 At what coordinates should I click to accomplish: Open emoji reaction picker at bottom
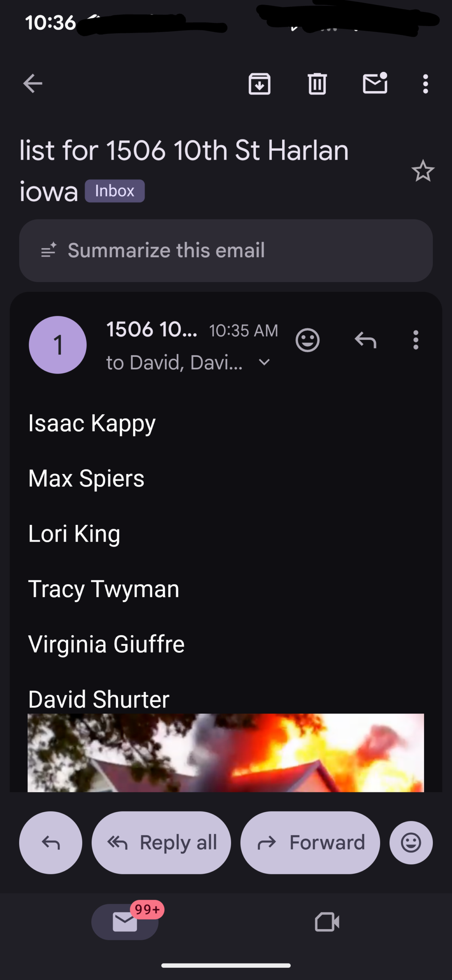[411, 842]
